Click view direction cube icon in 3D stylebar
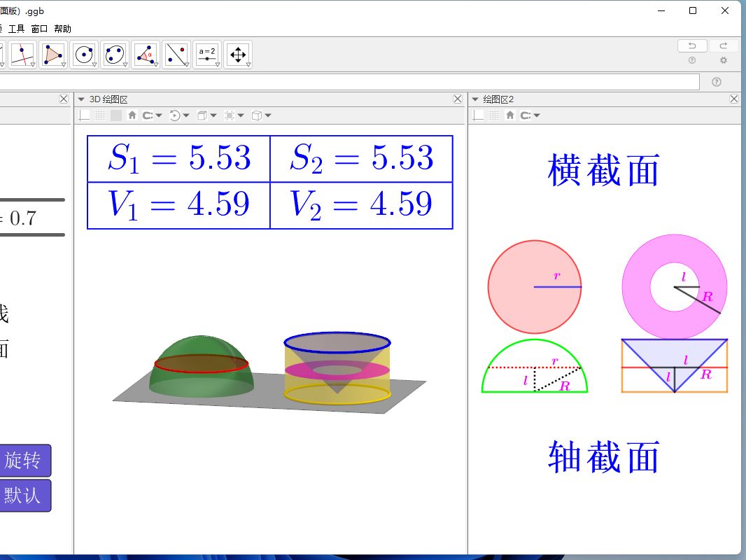 202,115
